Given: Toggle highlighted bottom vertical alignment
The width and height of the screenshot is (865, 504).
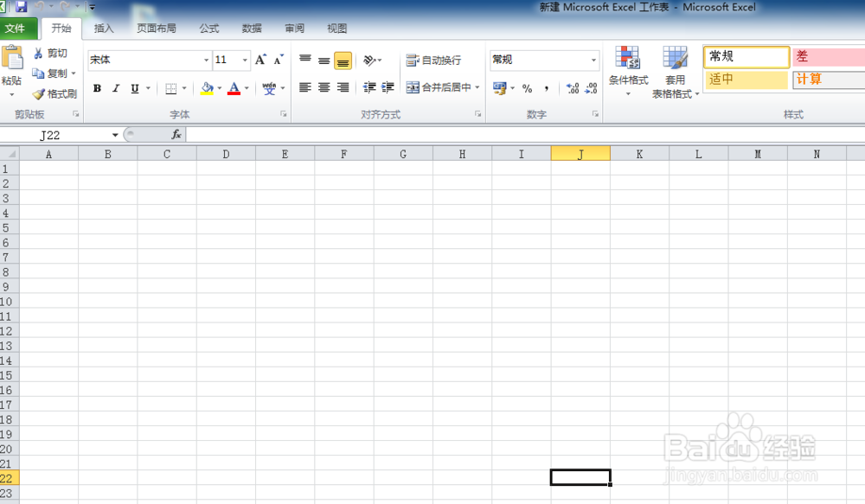Looking at the screenshot, I should pos(343,61).
